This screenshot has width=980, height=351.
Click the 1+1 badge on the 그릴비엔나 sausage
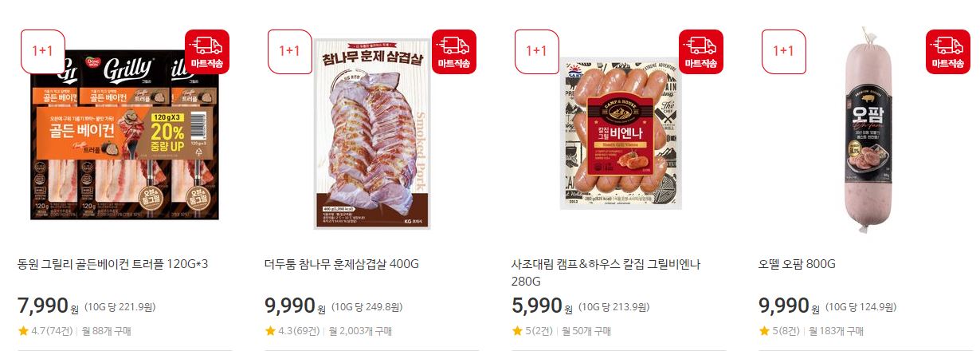[x=536, y=51]
